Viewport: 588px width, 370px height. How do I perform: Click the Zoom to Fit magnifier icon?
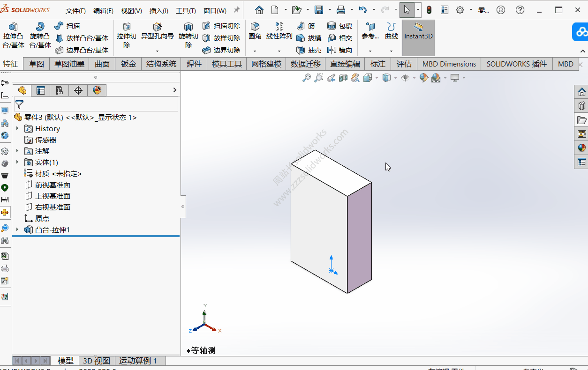click(x=306, y=78)
